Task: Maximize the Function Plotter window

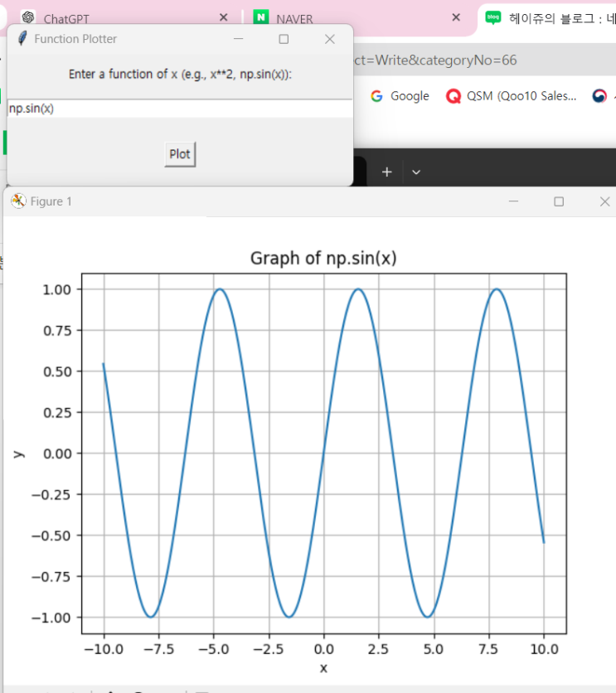Action: point(284,39)
